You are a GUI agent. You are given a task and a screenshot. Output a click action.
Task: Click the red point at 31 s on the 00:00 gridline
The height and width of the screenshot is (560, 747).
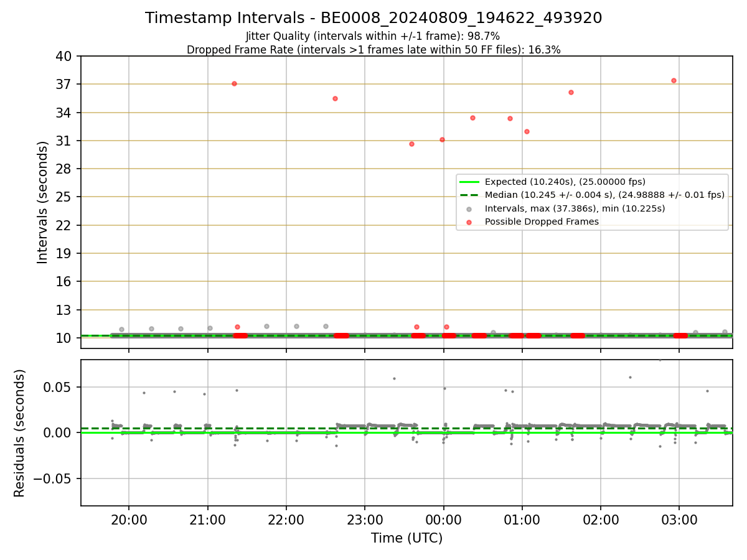coord(442,139)
